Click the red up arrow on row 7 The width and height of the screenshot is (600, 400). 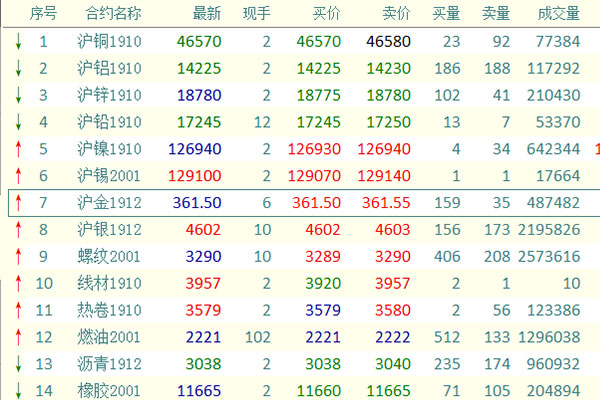pos(18,202)
